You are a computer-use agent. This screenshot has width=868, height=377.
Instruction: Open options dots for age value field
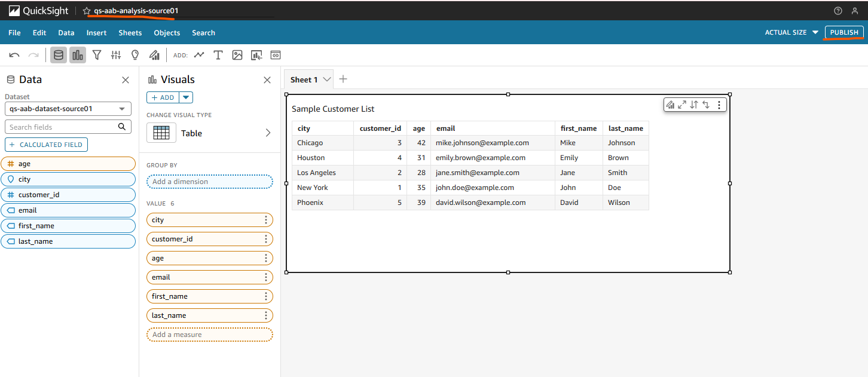(266, 258)
